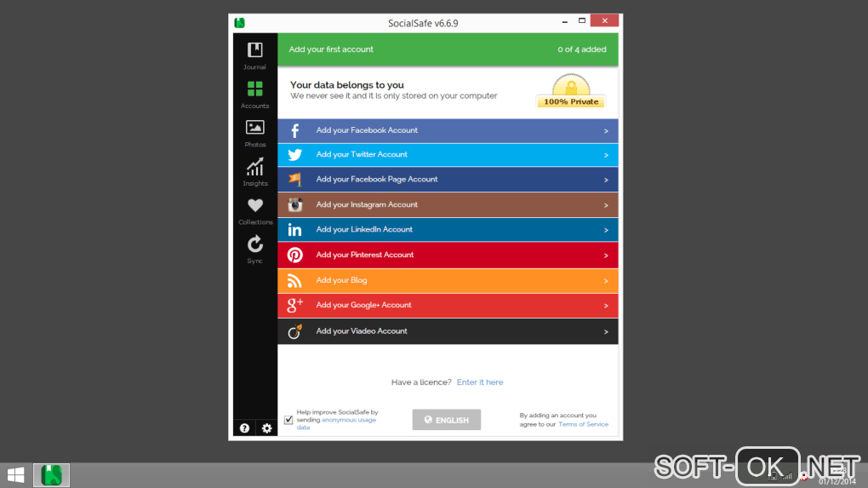Maximize the SocialSafe window

tap(582, 20)
